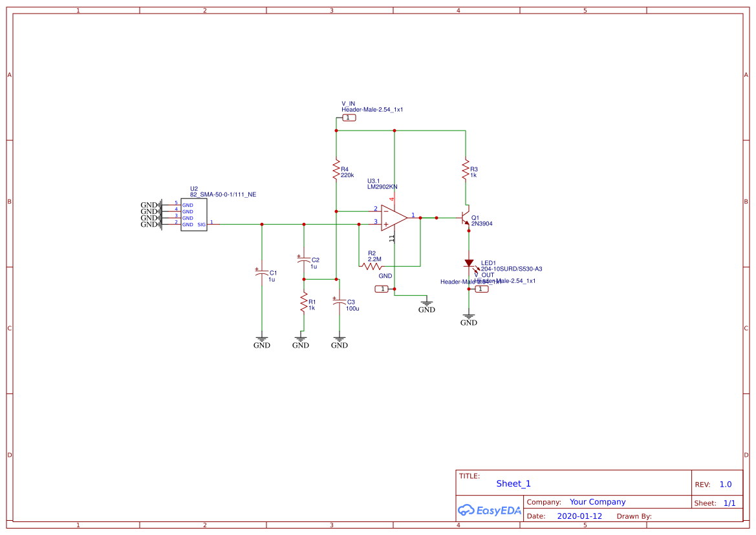Viewport: 756px width, 535px height.
Task: Click resistor R4 220k symbol
Action: 337,169
